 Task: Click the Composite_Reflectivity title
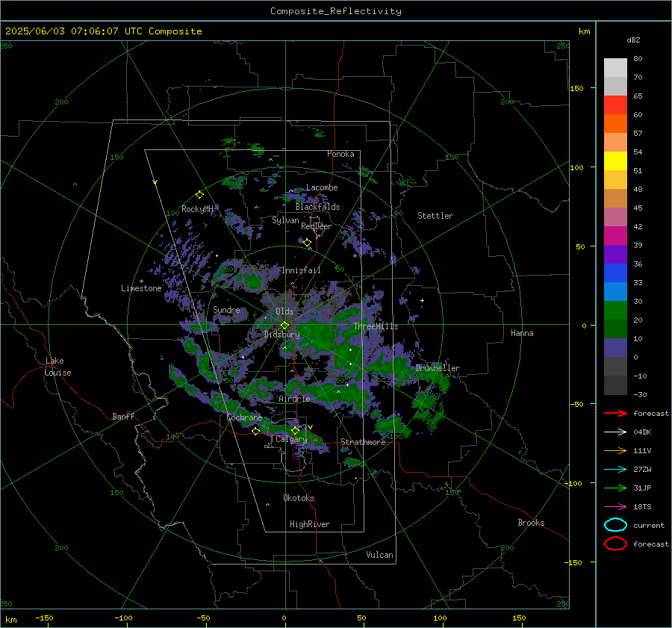coord(335,11)
